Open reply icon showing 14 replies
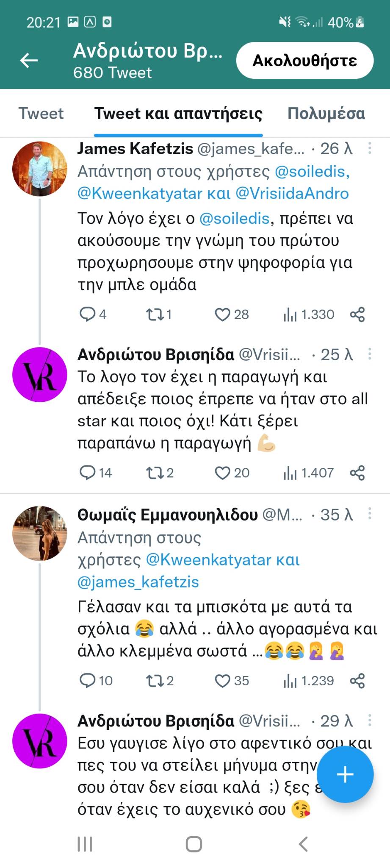 [88, 473]
